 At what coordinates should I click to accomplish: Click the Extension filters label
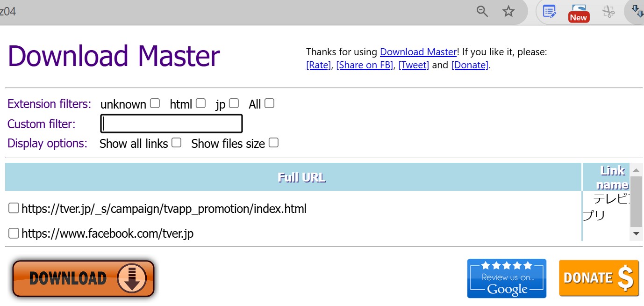[50, 104]
